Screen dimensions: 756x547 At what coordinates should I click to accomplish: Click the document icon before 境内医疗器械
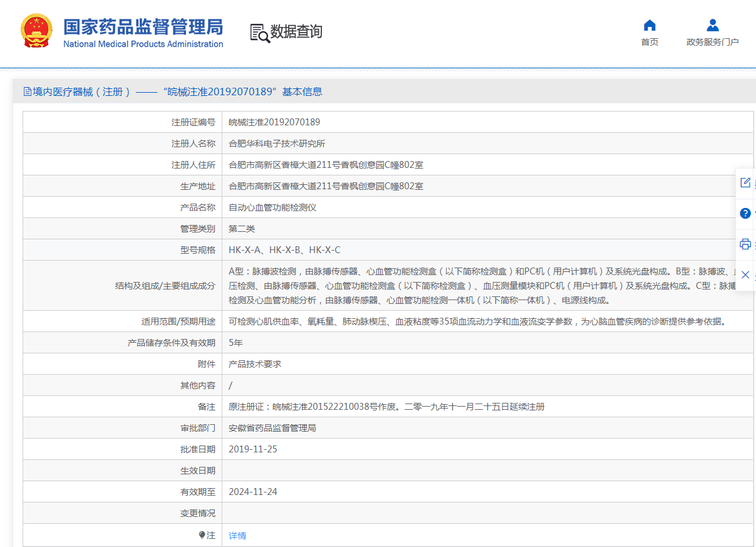click(x=27, y=91)
